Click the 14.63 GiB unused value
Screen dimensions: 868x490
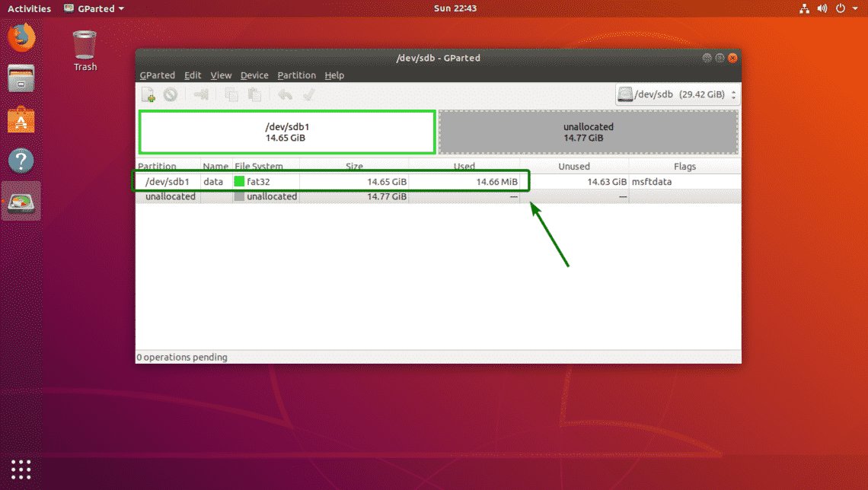(x=607, y=181)
